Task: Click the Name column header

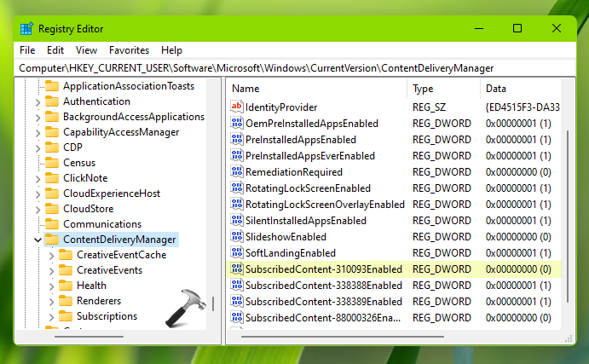Action: [317, 89]
